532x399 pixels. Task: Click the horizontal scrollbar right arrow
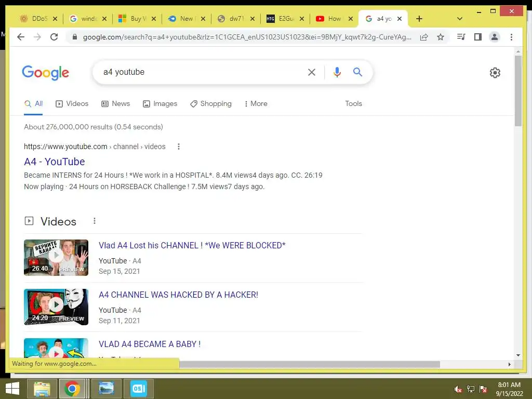509,364
